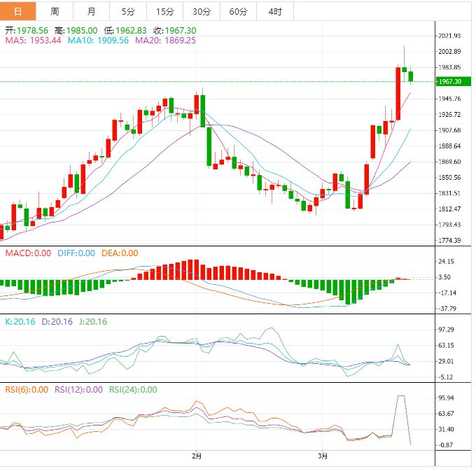Select the 周 weekly timeframe tab

coord(55,11)
